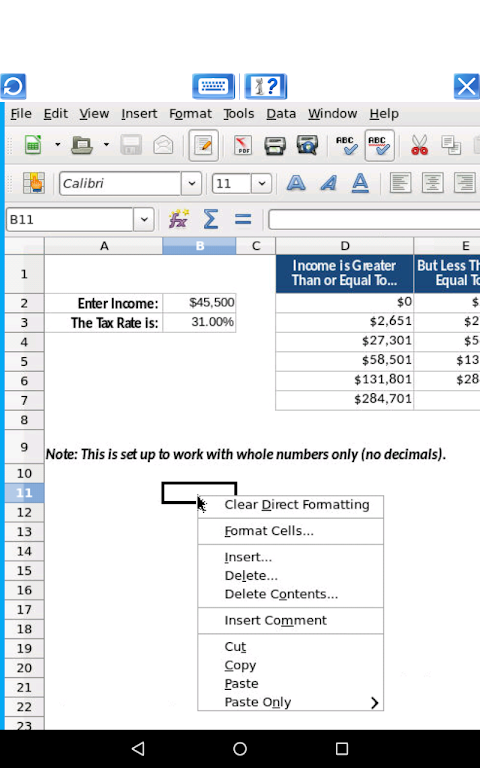Select column D header
Viewport: 480px width, 768px height.
coord(345,246)
